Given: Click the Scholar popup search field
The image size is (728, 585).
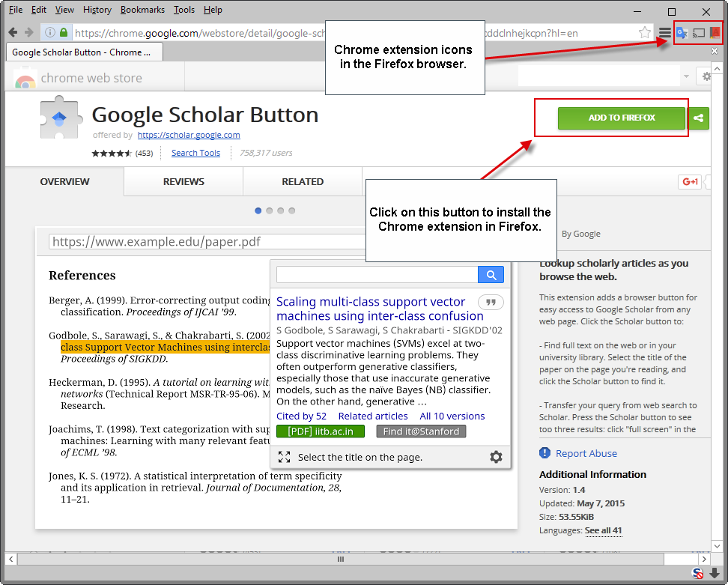Looking at the screenshot, I should pyautogui.click(x=377, y=274).
